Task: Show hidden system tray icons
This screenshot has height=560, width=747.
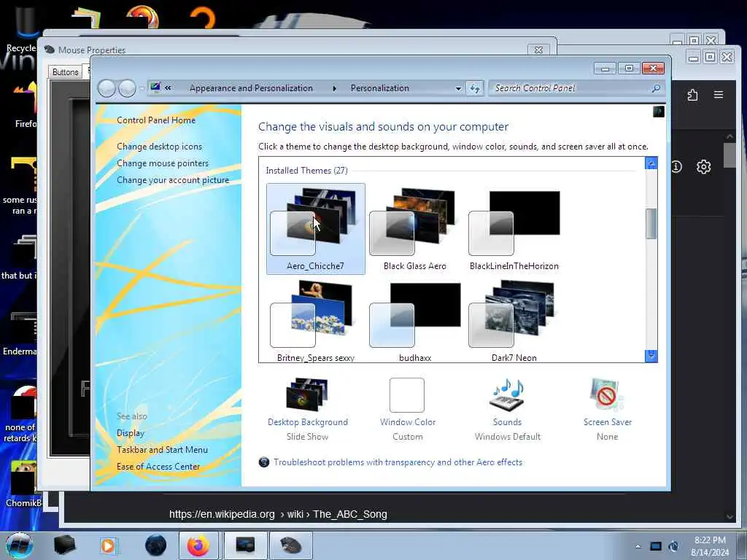Action: point(638,546)
